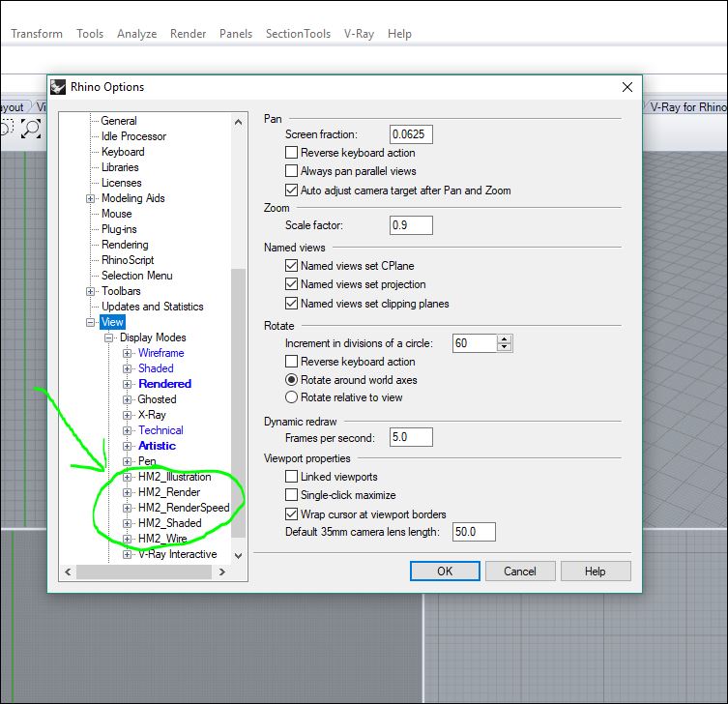Screen dimensions: 728x704
Task: Open the Help menu
Action: pos(399,34)
